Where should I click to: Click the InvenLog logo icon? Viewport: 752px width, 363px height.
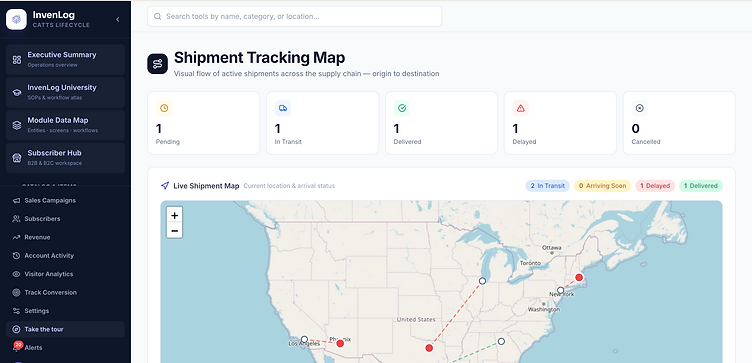pos(16,19)
